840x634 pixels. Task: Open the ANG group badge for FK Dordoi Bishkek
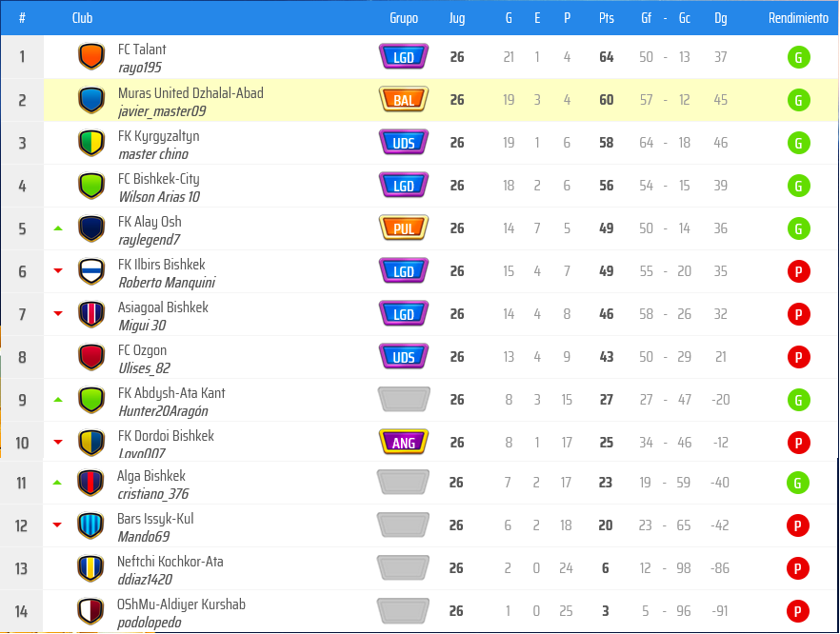(403, 443)
